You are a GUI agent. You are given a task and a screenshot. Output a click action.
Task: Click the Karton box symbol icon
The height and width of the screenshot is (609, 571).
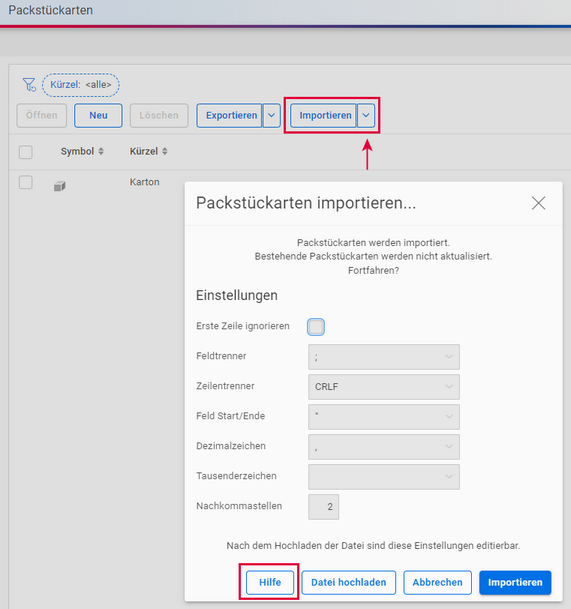59,186
